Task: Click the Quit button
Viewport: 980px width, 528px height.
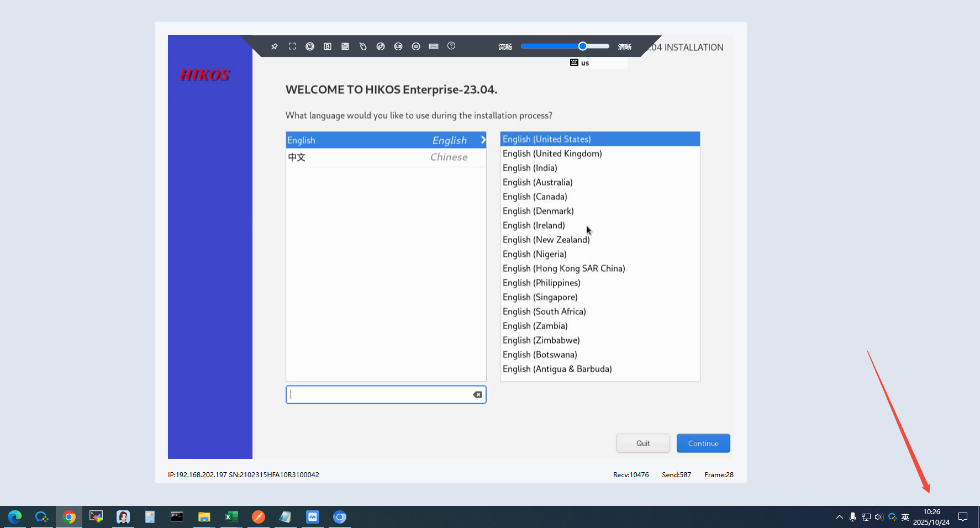Action: pyautogui.click(x=642, y=443)
